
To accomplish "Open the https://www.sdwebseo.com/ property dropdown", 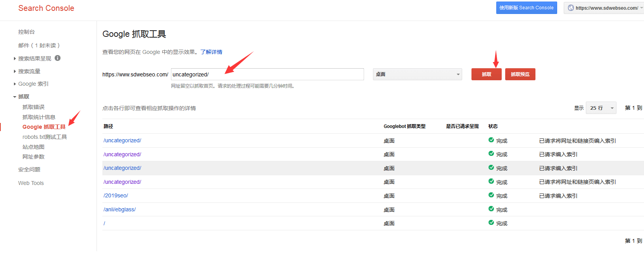I will point(604,8).
